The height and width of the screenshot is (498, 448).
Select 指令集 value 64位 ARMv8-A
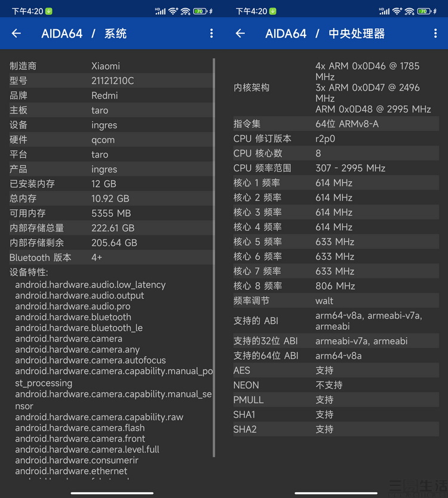coord(347,124)
